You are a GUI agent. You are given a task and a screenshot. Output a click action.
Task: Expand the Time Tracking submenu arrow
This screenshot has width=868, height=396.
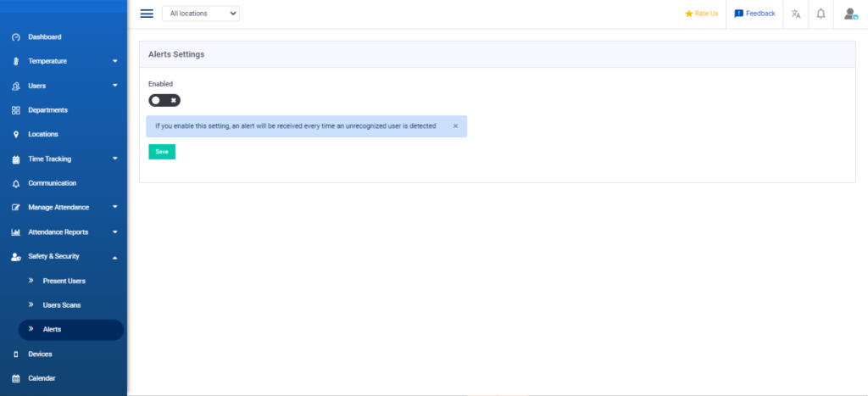click(115, 159)
